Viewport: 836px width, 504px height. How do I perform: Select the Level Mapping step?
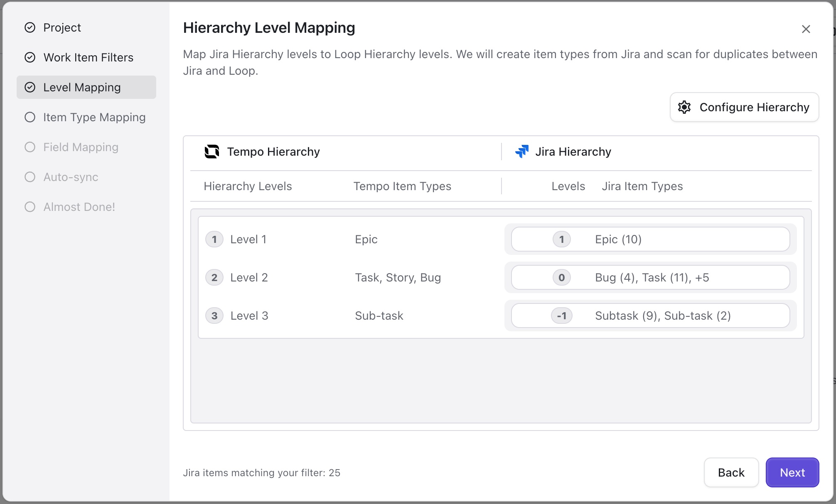click(x=86, y=87)
